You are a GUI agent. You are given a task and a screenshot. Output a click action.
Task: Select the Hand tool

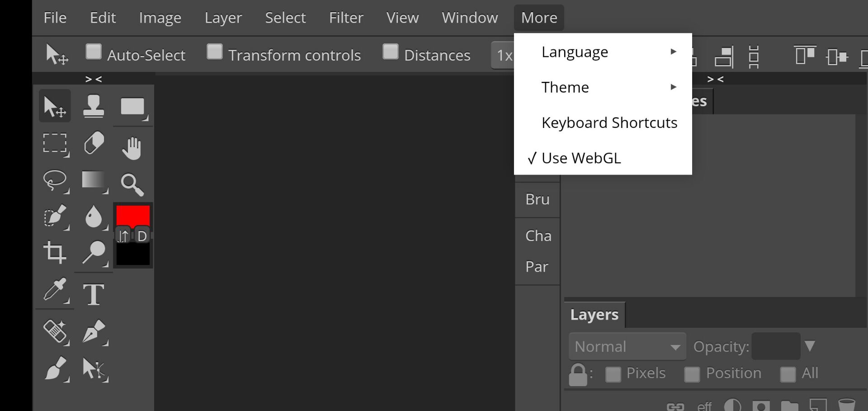pos(132,148)
